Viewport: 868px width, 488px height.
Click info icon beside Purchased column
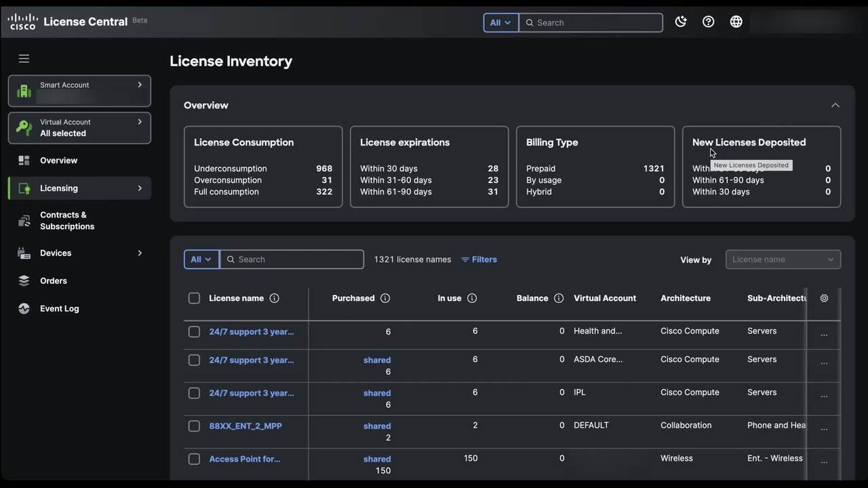pyautogui.click(x=385, y=298)
